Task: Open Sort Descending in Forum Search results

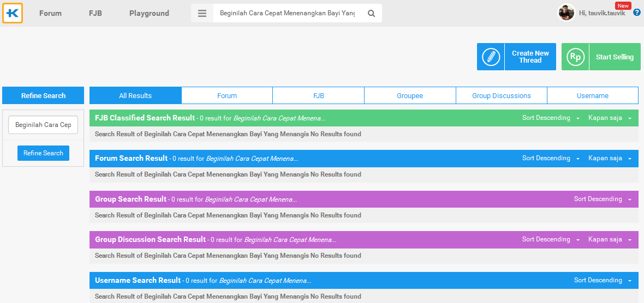Action: click(x=551, y=158)
